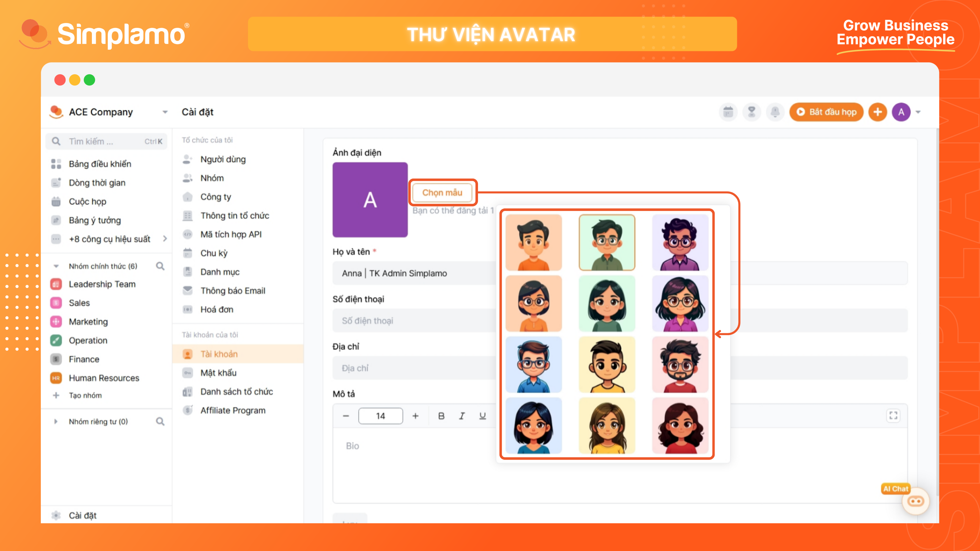
Task: Open Mật khẩu settings item
Action: coord(218,373)
